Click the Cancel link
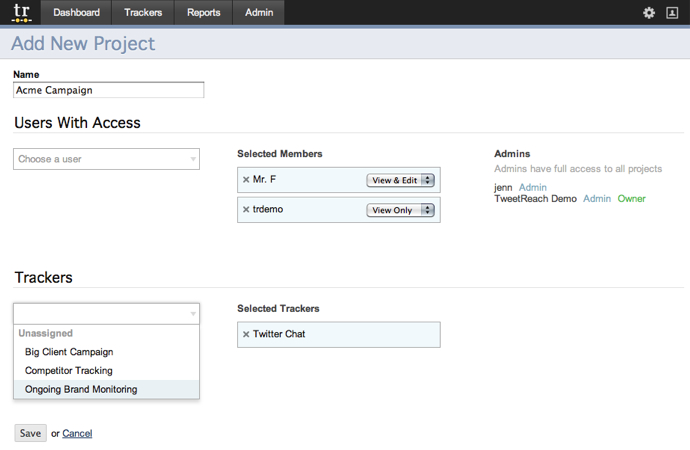This screenshot has width=690, height=450. 77,434
